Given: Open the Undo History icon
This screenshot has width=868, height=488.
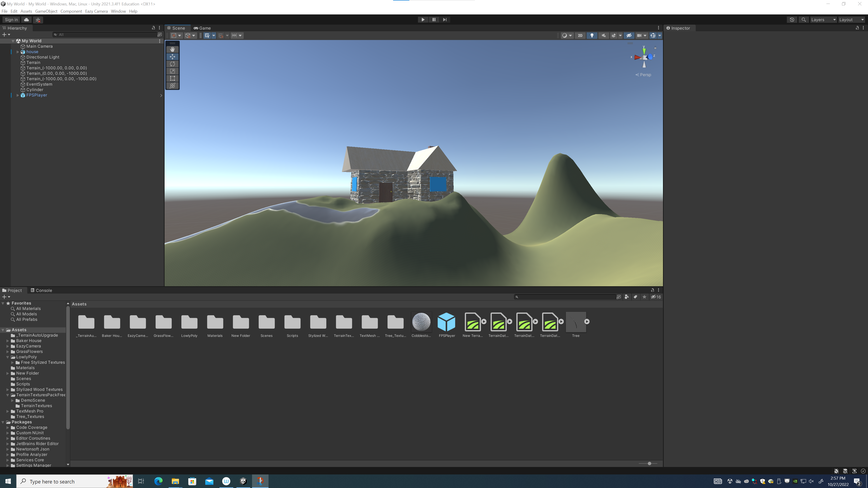Looking at the screenshot, I should [x=792, y=19].
